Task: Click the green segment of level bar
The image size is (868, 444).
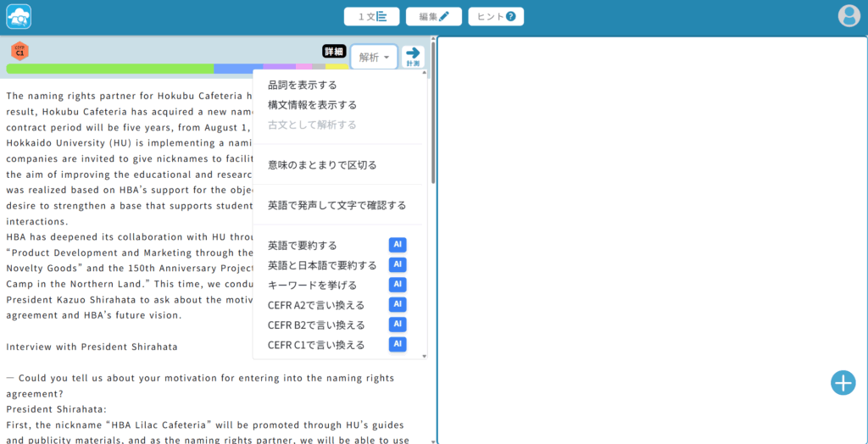Action: 110,69
